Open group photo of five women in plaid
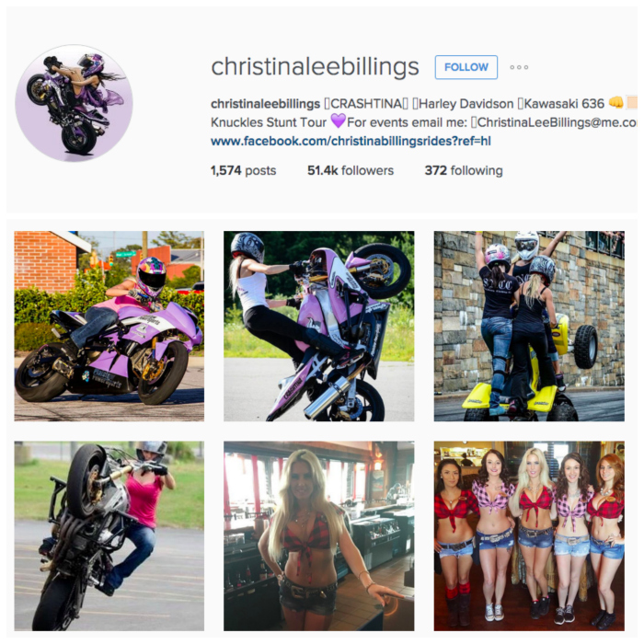 [529, 536]
